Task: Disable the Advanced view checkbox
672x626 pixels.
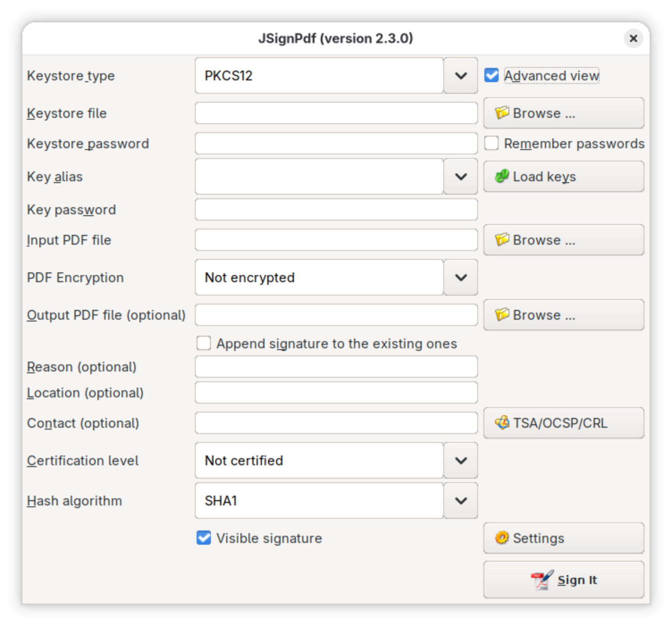Action: pos(491,75)
